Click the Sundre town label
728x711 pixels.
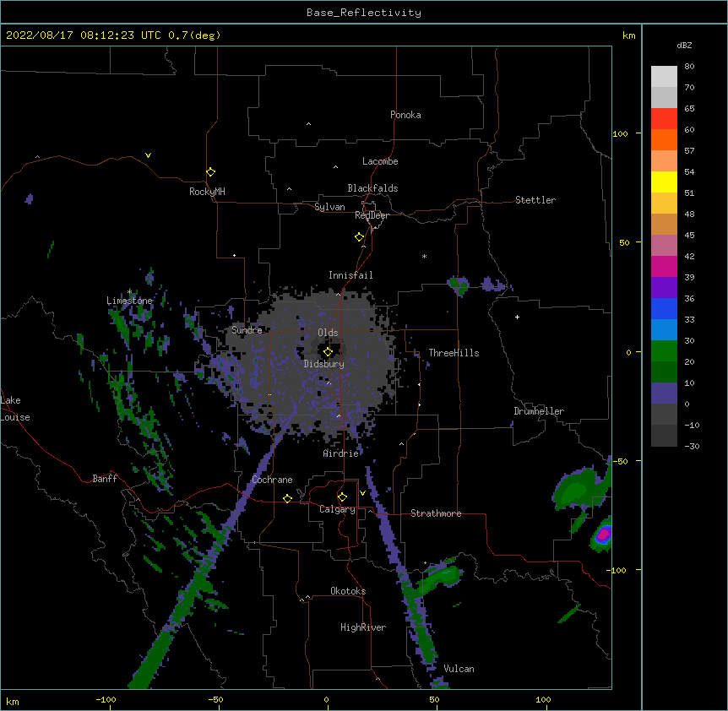coord(247,330)
